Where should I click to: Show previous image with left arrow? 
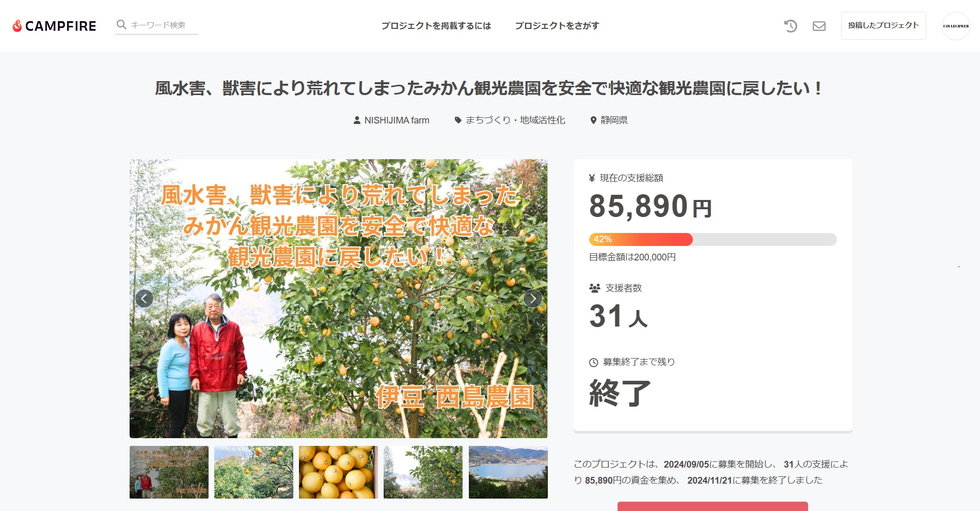[x=144, y=298]
